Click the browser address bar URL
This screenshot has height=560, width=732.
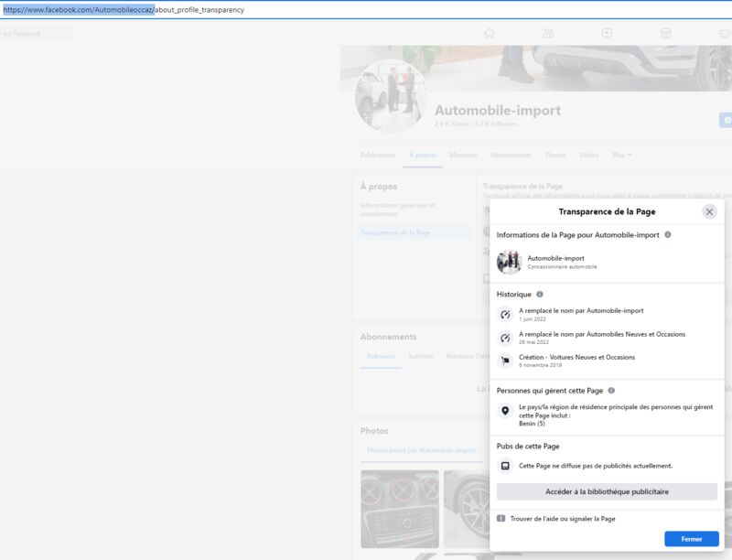pyautogui.click(x=124, y=10)
